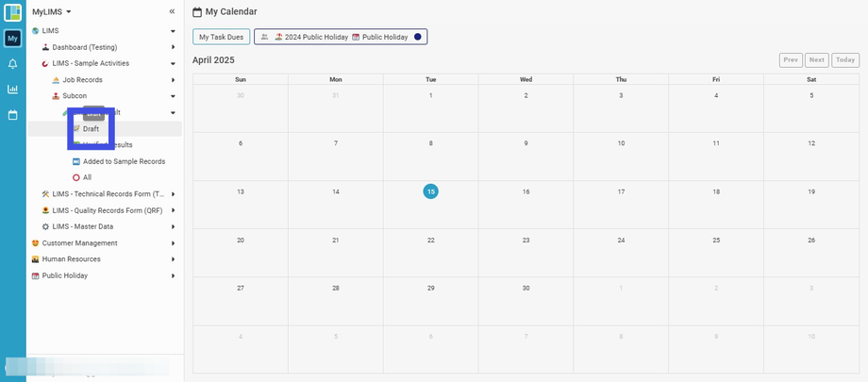Select highlighted date 15 in calendar
Image resolution: width=868 pixels, height=382 pixels.
tap(430, 191)
